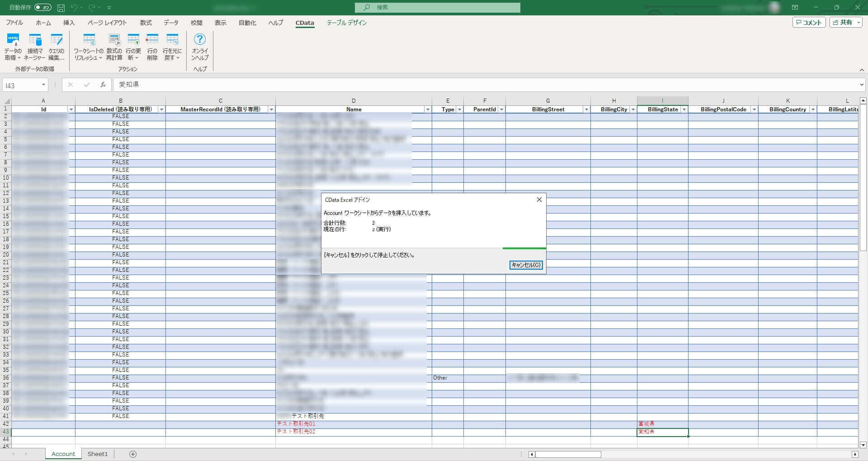The height and width of the screenshot is (461, 868).
Task: Click the 共有 share button
Action: click(846, 22)
